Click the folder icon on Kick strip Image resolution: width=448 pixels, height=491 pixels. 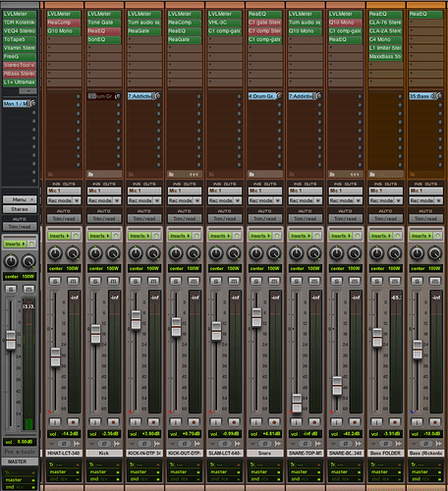[90, 174]
